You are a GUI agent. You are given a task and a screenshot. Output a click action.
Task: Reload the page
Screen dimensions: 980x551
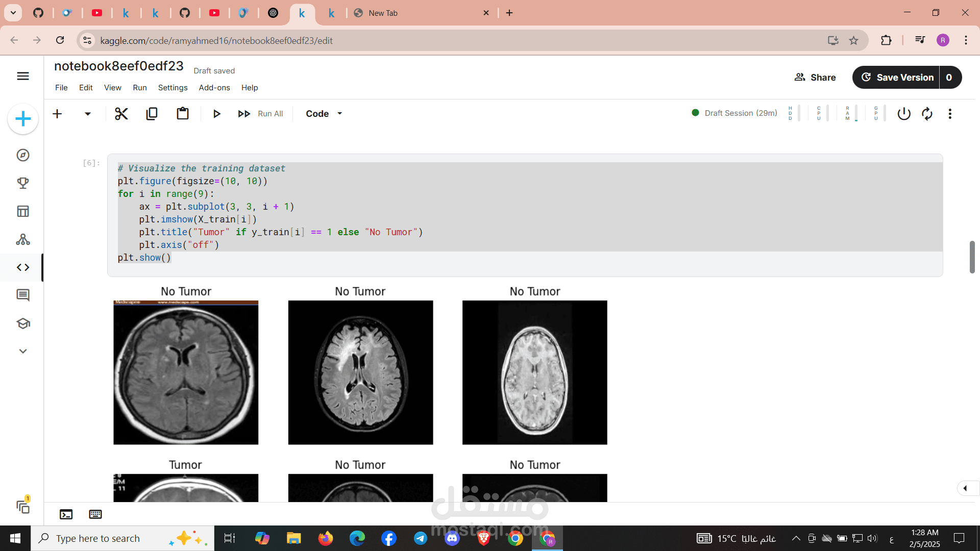(60, 40)
